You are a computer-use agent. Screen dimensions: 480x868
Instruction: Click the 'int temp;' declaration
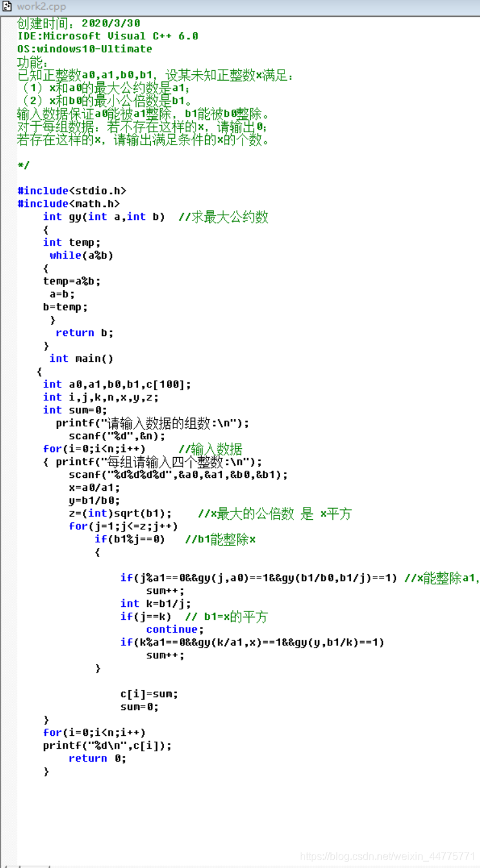click(x=72, y=242)
